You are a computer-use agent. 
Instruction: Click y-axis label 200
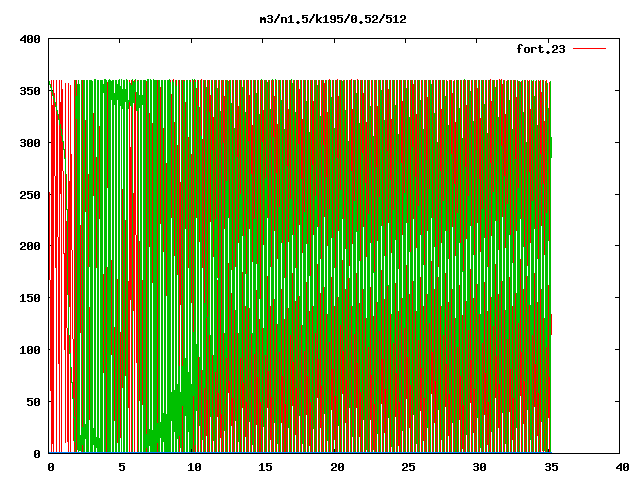click(30, 246)
